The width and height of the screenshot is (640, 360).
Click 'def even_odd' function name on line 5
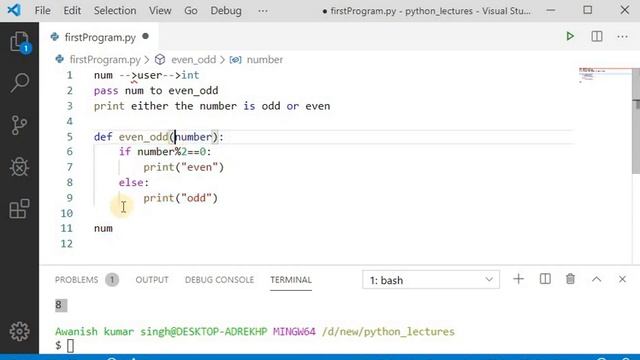143,137
